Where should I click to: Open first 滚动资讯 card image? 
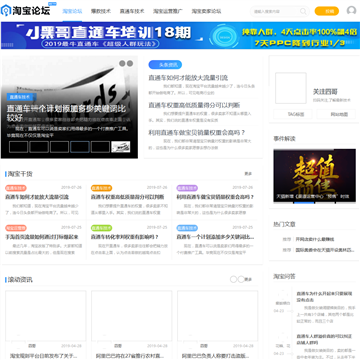click(46, 315)
